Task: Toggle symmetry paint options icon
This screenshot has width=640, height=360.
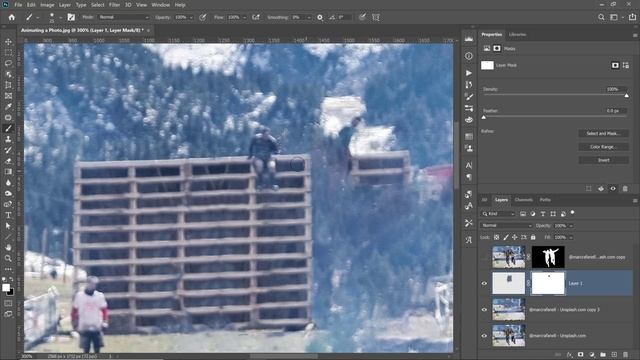Action: pyautogui.click(x=376, y=17)
